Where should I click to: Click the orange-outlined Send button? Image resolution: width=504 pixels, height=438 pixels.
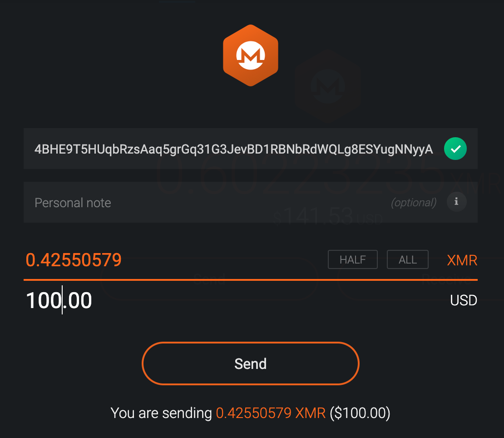250,363
